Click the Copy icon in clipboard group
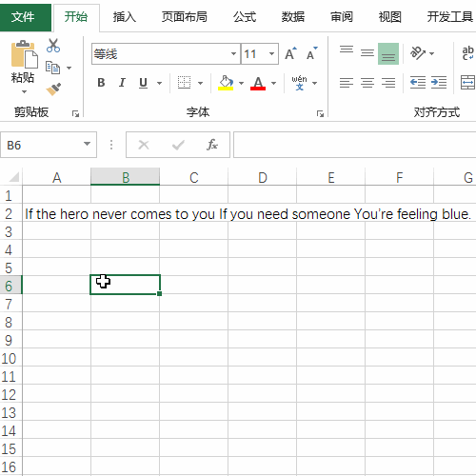The width and height of the screenshot is (476, 476). pos(52,68)
